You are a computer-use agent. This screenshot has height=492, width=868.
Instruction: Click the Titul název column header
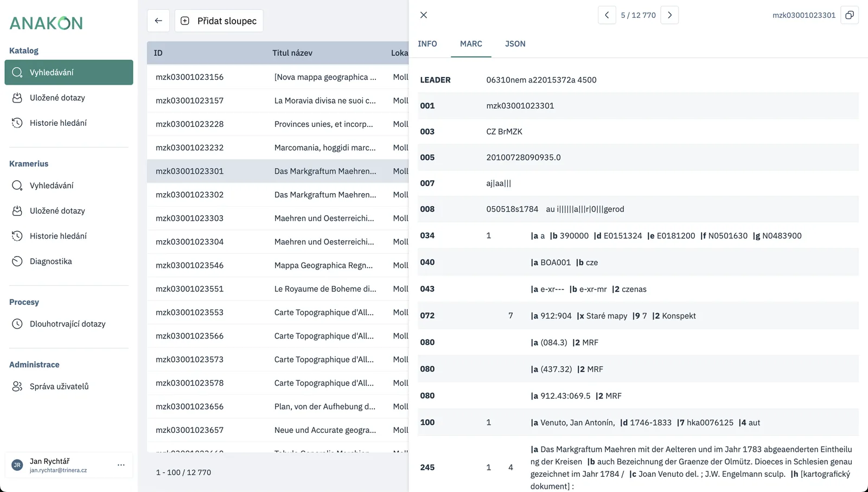[292, 53]
